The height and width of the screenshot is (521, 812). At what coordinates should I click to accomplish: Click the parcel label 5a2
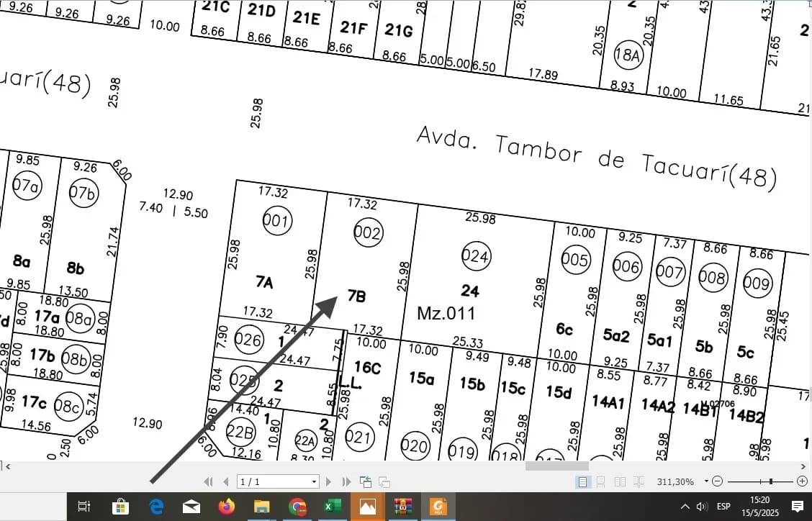tap(616, 335)
